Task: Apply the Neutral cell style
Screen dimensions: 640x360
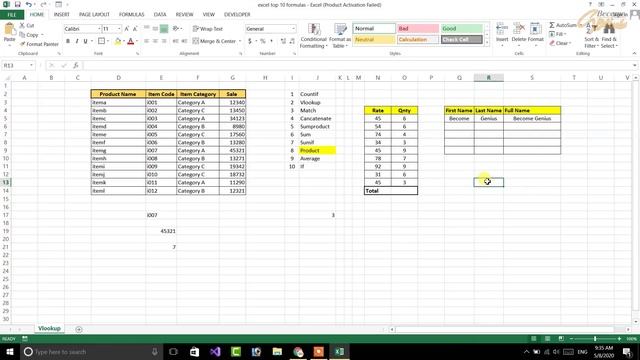Action: point(374,40)
